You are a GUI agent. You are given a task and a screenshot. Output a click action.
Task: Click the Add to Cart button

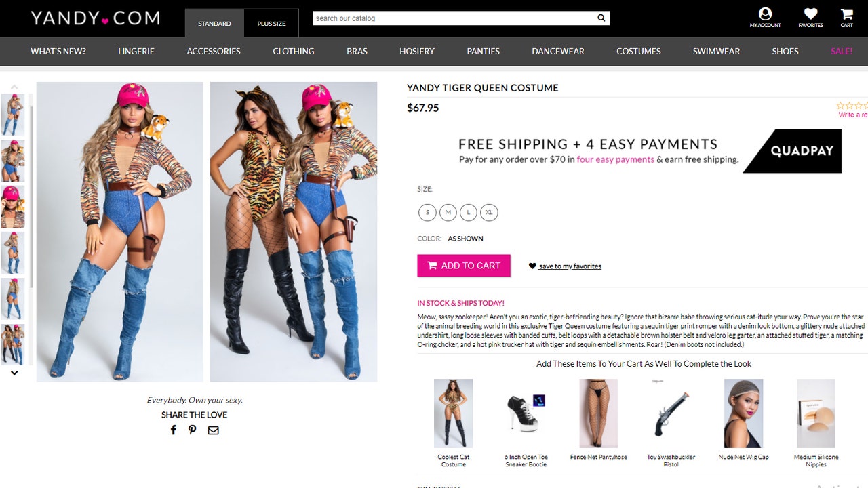[464, 266]
